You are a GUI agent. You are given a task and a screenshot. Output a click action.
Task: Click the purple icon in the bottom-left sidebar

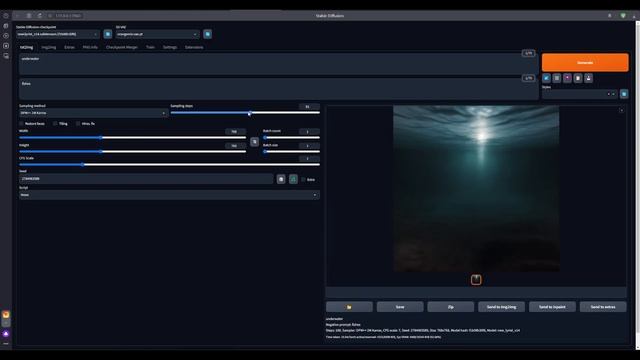point(6,333)
